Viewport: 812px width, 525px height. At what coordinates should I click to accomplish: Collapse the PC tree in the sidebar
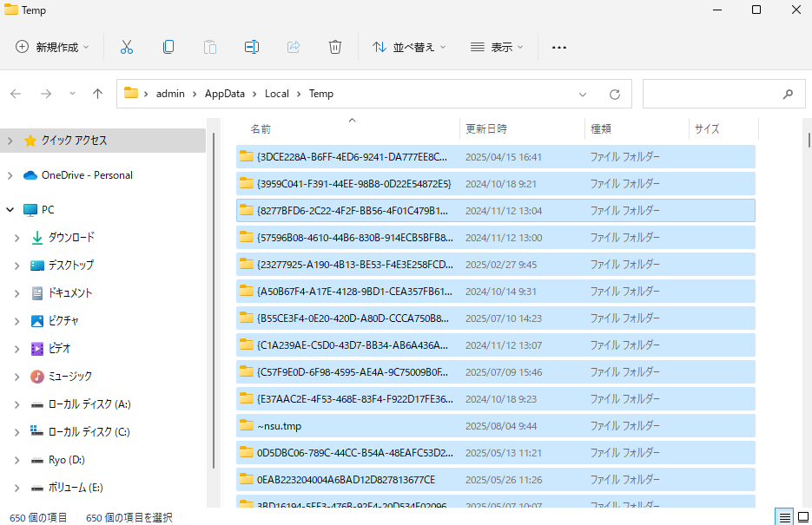point(9,209)
